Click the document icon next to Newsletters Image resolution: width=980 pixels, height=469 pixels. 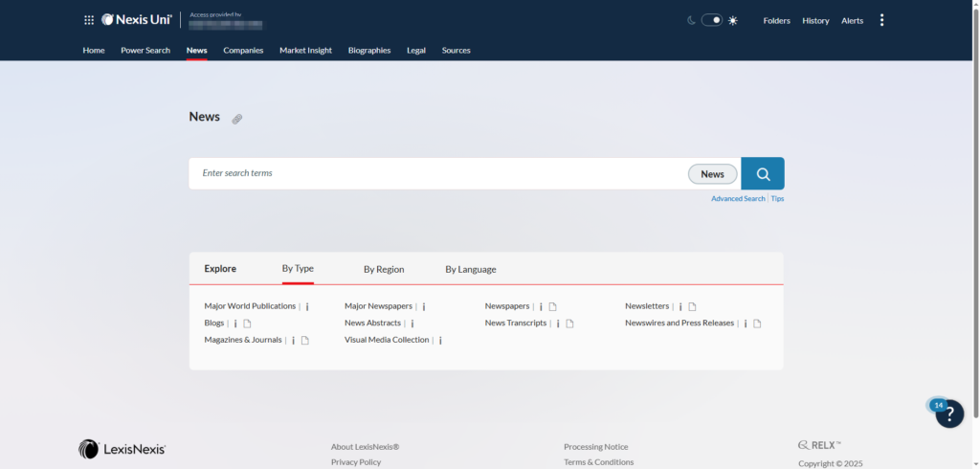692,307
